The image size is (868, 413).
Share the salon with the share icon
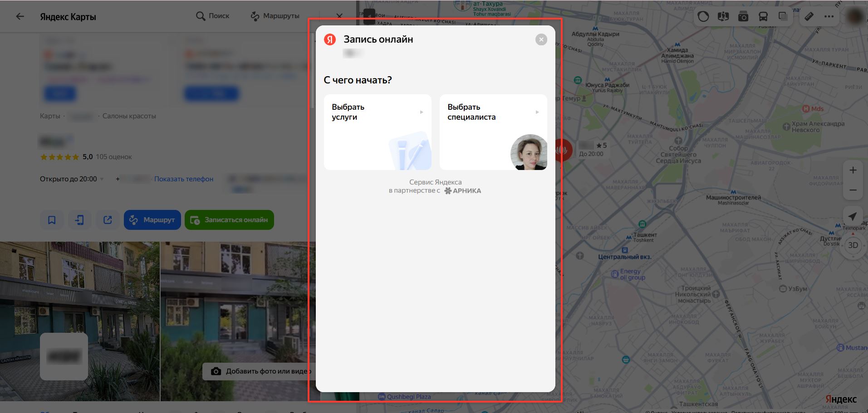click(108, 220)
